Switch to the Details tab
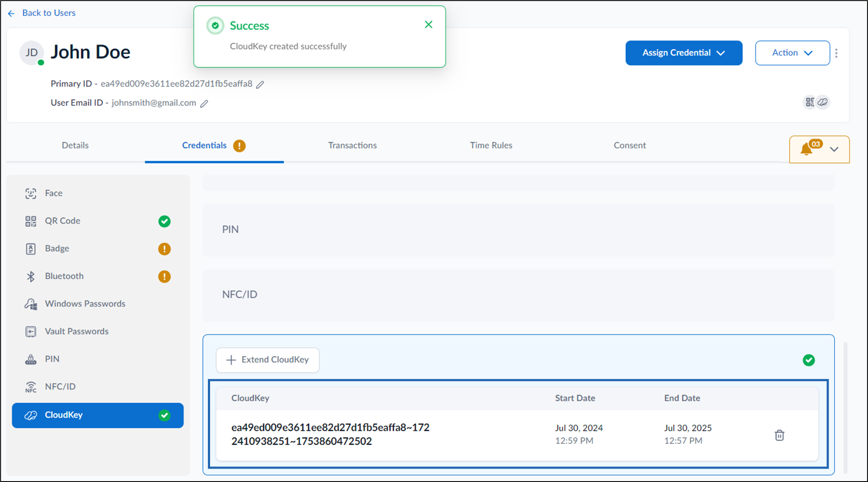This screenshot has height=482, width=868. coord(75,146)
